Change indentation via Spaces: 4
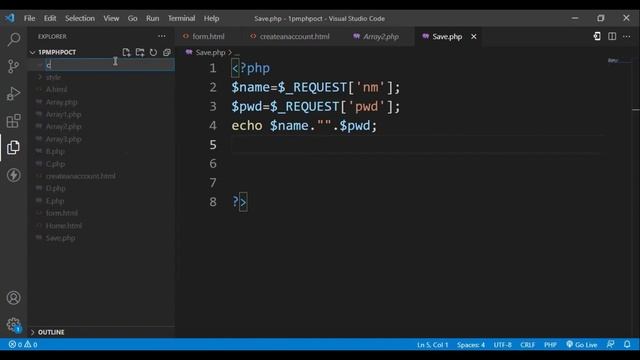The image size is (640, 360). point(471,345)
